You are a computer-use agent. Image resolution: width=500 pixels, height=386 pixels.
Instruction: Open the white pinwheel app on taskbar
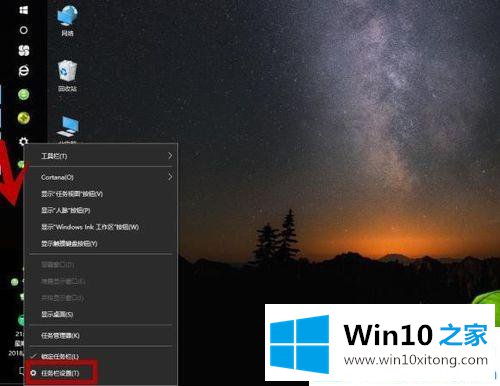tap(24, 51)
